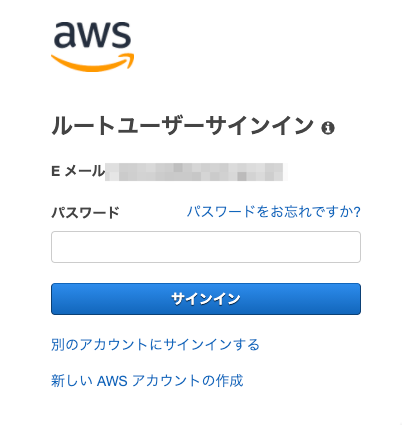Start creating a new AWS account
Screen dimensions: 402x425
tap(147, 380)
